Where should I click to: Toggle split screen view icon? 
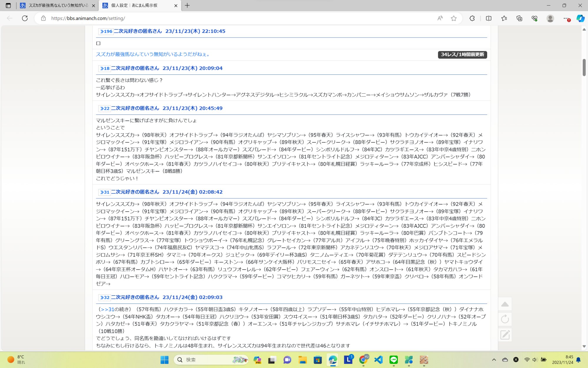[x=489, y=18]
